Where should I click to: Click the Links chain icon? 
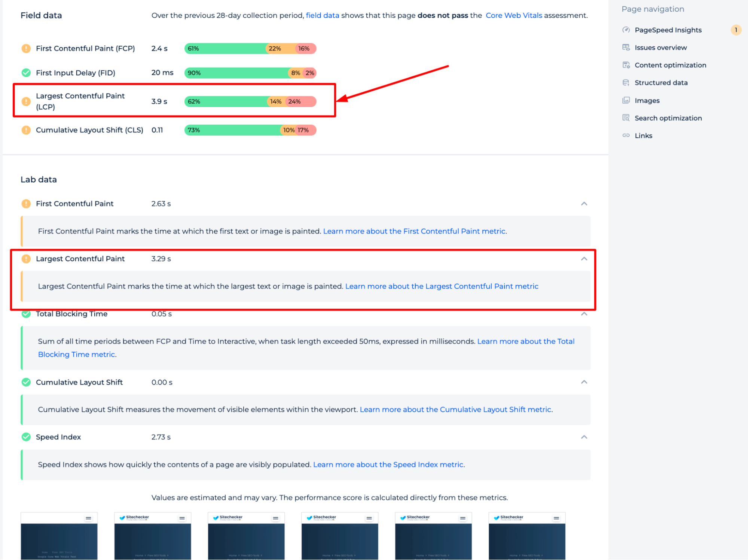(x=626, y=136)
